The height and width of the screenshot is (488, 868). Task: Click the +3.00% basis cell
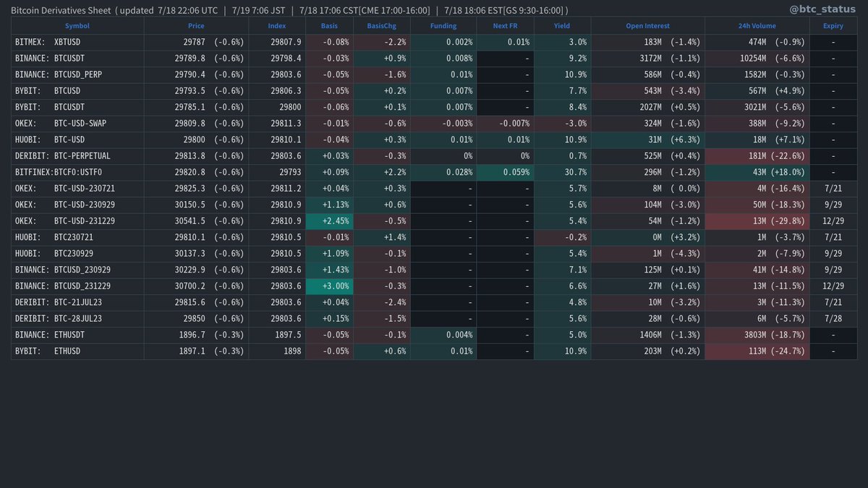pyautogui.click(x=329, y=286)
